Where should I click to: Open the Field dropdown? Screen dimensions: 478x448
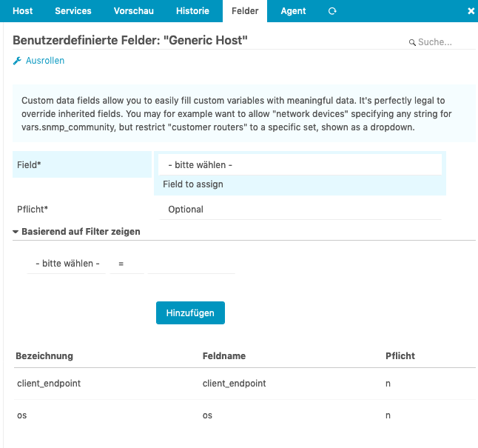[x=300, y=164]
